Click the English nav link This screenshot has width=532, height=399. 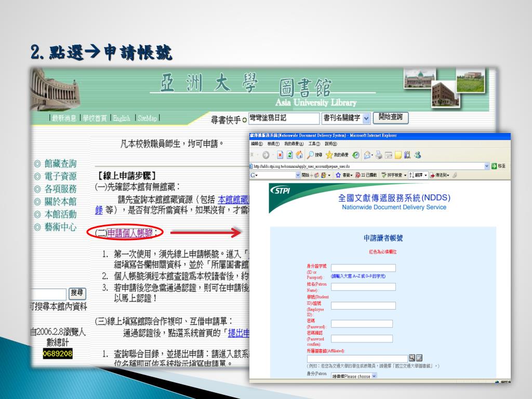(x=122, y=118)
